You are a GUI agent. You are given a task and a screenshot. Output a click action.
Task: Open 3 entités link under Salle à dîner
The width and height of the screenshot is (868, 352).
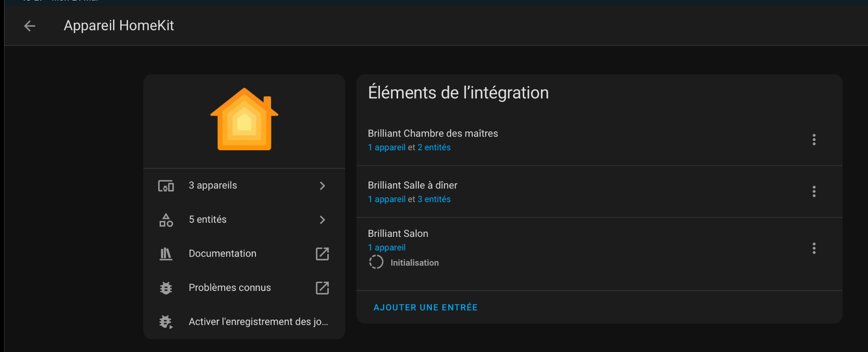click(x=434, y=200)
